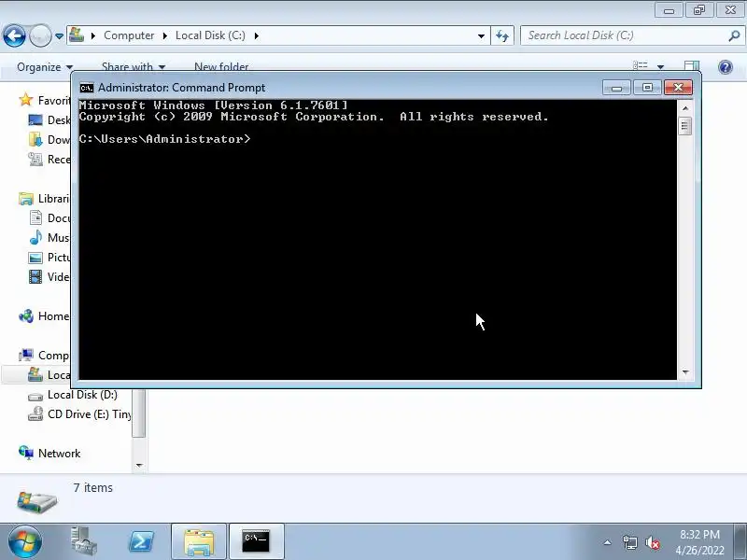
Task: Click Command Prompt title bar system icon
Action: click(87, 88)
